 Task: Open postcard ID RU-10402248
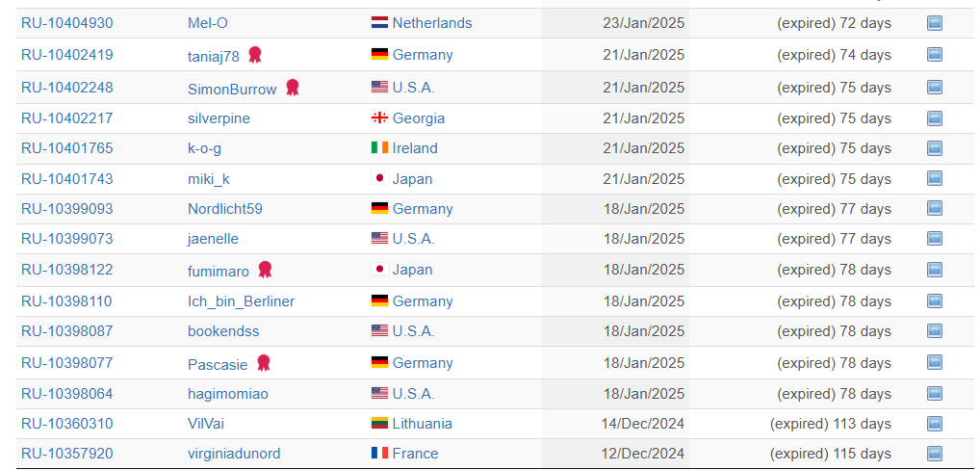coord(67,88)
